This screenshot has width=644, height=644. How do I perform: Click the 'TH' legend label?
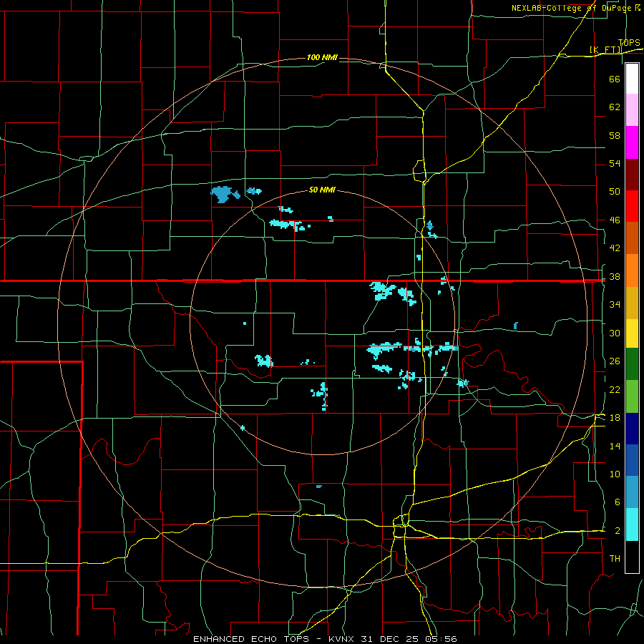(x=615, y=559)
